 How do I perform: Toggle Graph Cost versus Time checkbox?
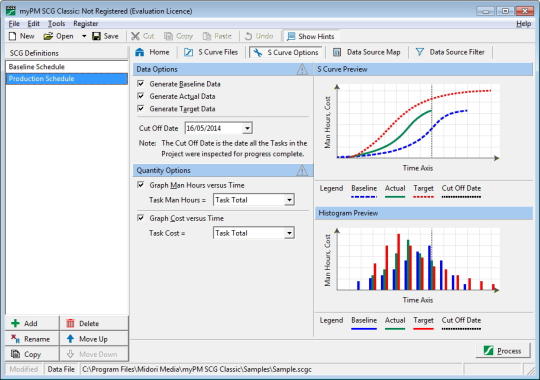click(x=141, y=218)
